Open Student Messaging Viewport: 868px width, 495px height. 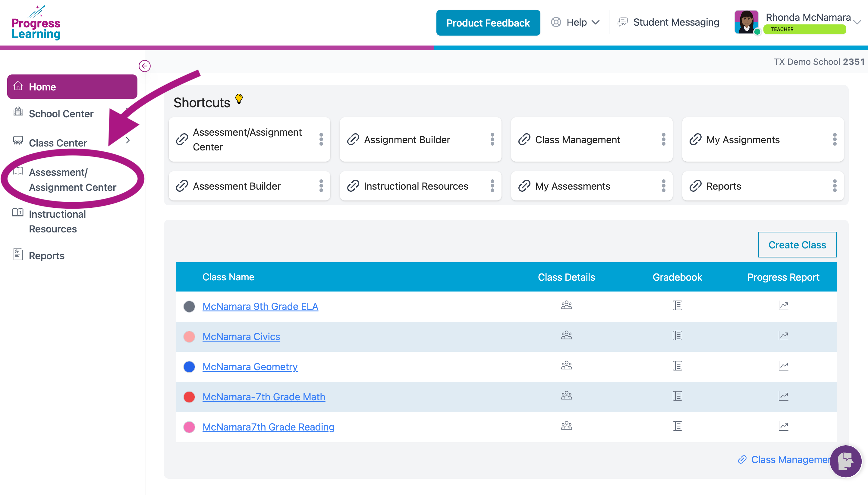coord(668,22)
